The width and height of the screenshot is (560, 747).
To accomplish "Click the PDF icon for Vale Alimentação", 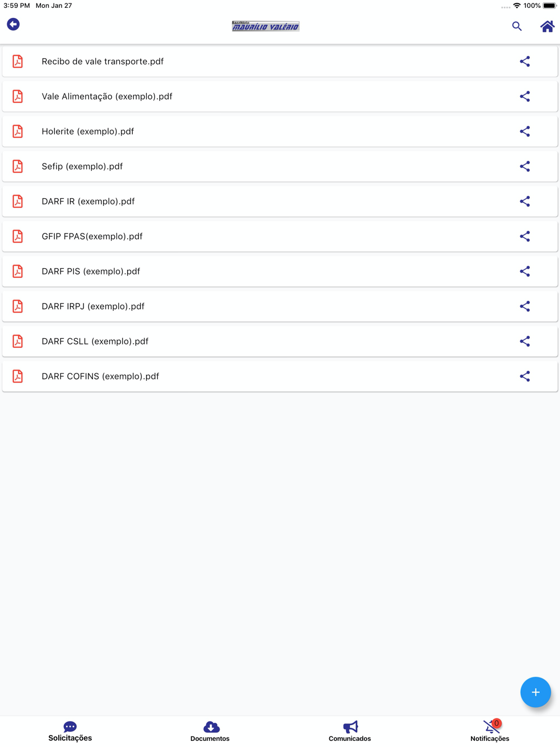I will coord(18,96).
